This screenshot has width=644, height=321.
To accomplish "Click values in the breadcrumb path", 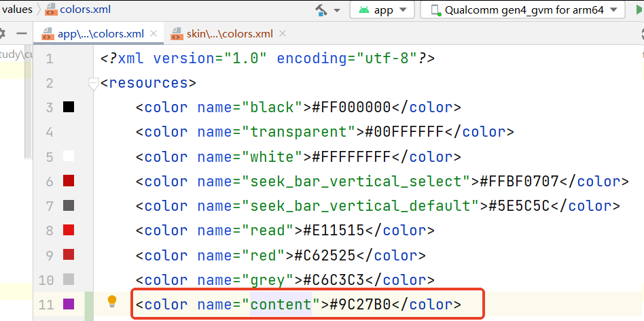I will click(x=17, y=10).
